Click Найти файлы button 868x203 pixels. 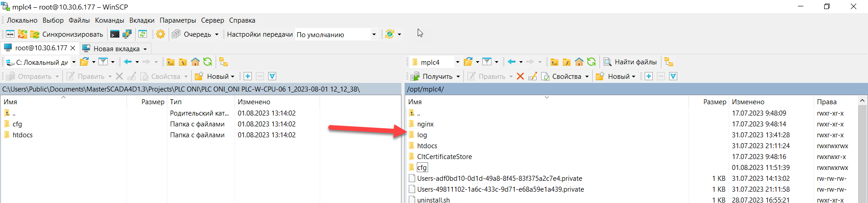[630, 62]
